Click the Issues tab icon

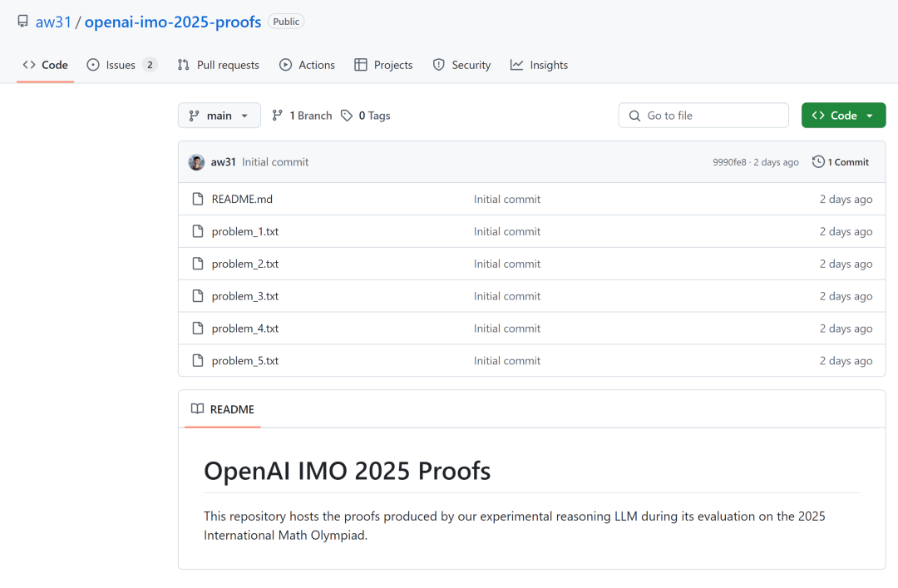[x=96, y=64]
